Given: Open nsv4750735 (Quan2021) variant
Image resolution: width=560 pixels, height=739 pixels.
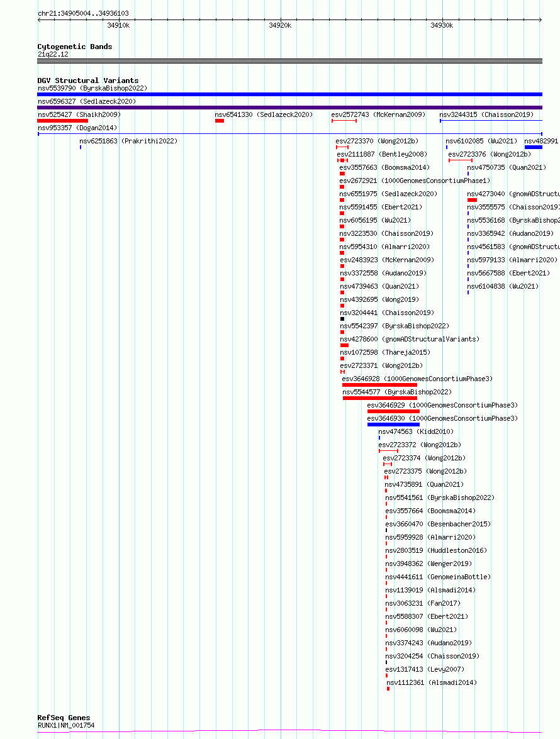Looking at the screenshot, I should click(507, 167).
